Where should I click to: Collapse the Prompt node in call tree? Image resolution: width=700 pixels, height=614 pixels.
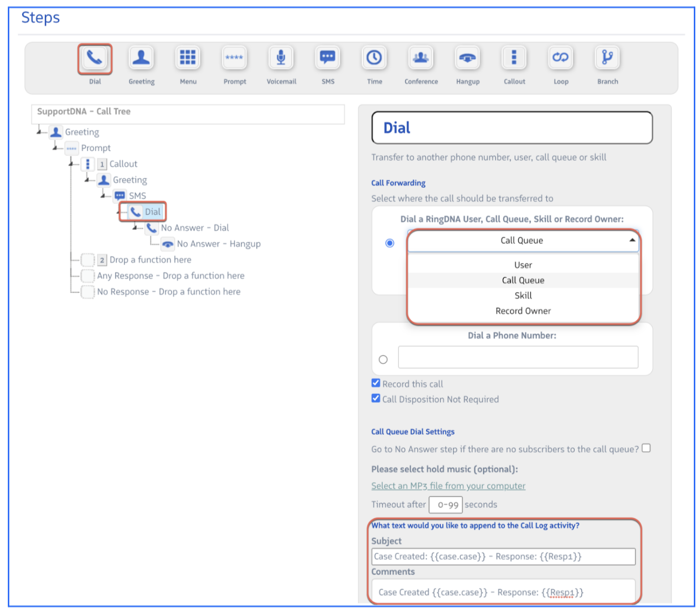click(56, 148)
